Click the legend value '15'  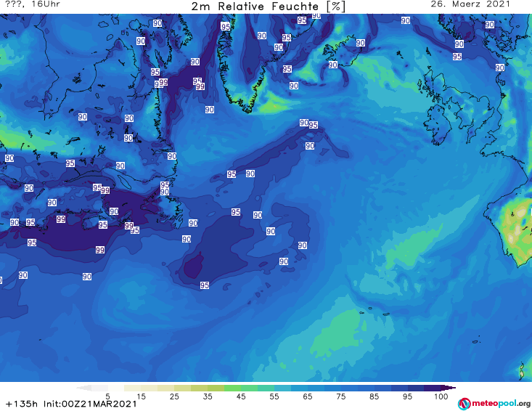click(x=141, y=396)
